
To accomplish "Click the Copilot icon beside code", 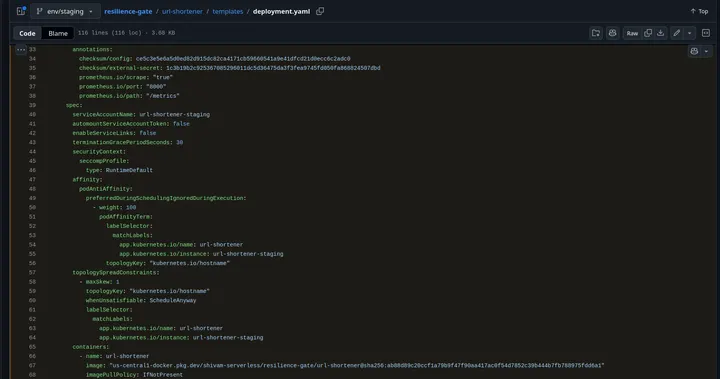I will pos(694,51).
